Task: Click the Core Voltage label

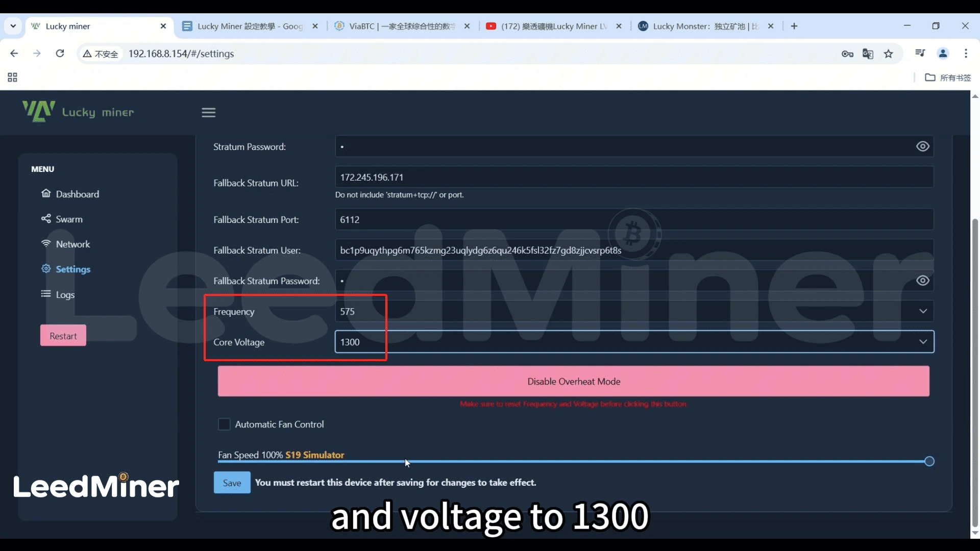Action: click(x=239, y=342)
